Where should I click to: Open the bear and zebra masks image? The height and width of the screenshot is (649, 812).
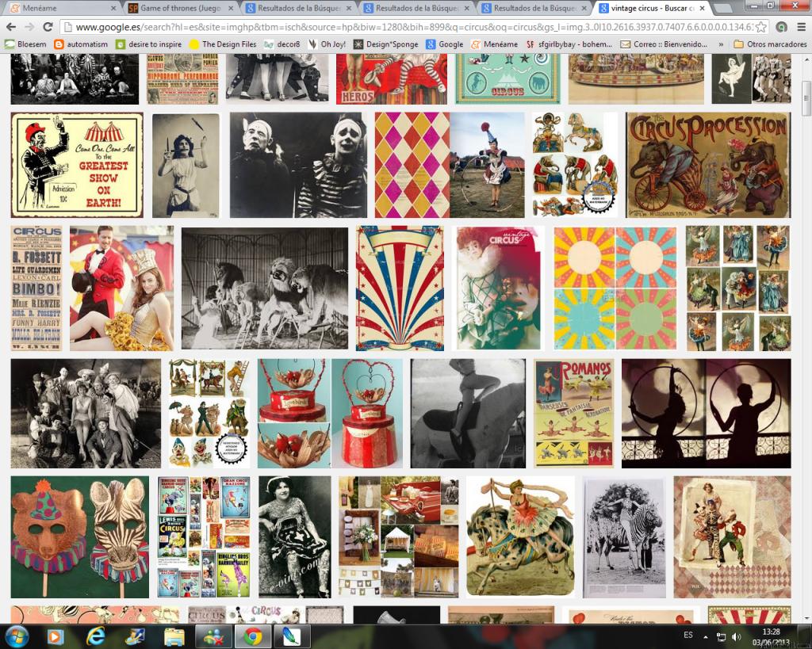[80, 537]
